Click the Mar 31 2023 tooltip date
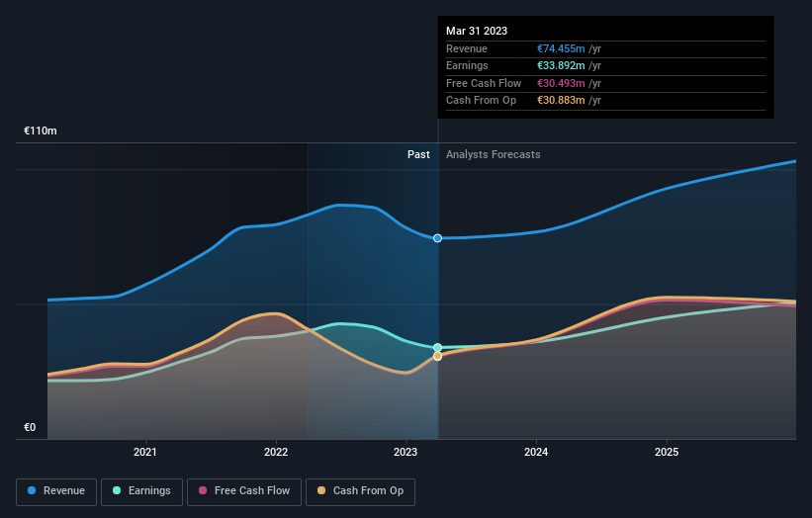 [x=477, y=31]
